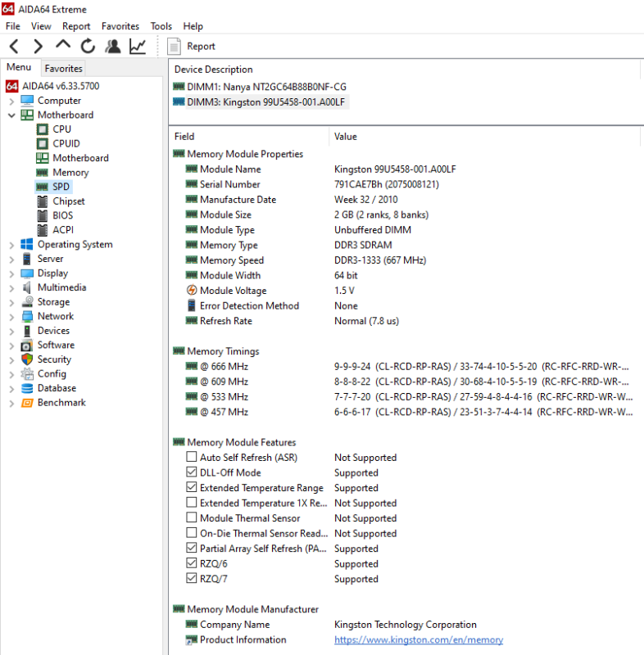Toggle the DLL-Off Mode checkbox
The image size is (644, 655).
click(192, 472)
